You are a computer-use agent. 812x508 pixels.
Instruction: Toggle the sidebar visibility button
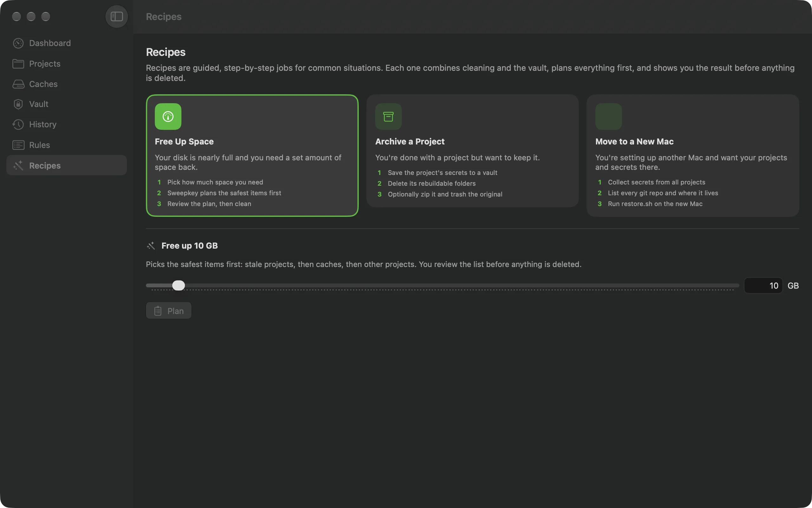click(116, 17)
